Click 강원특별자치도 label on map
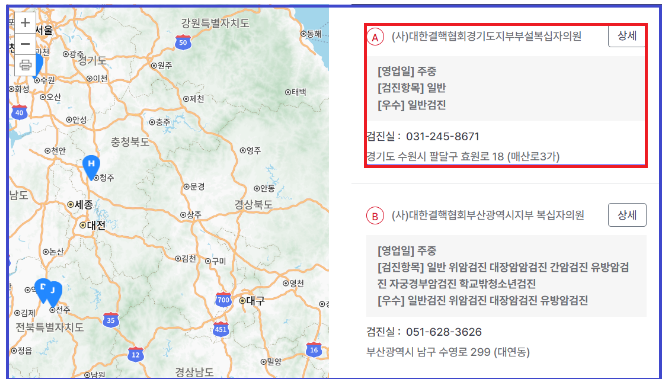The width and height of the screenshot is (664, 383). tap(215, 23)
